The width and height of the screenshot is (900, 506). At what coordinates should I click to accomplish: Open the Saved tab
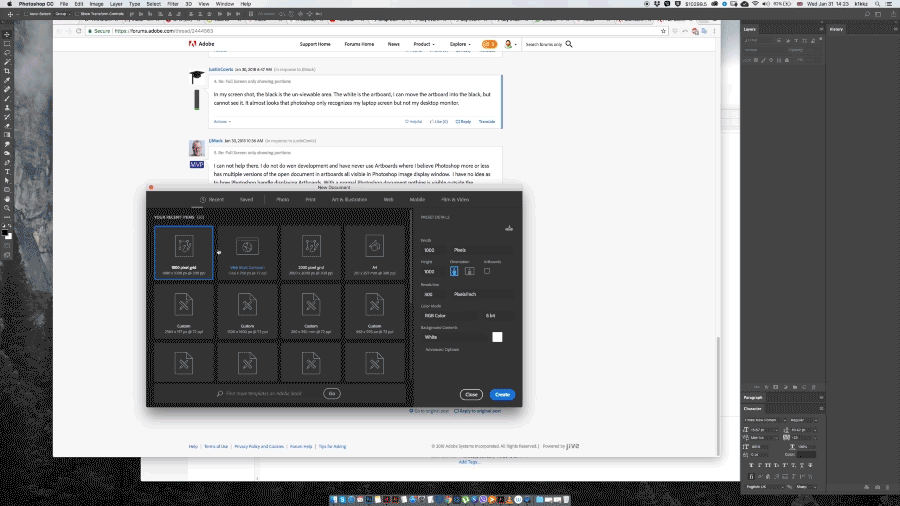(x=246, y=200)
